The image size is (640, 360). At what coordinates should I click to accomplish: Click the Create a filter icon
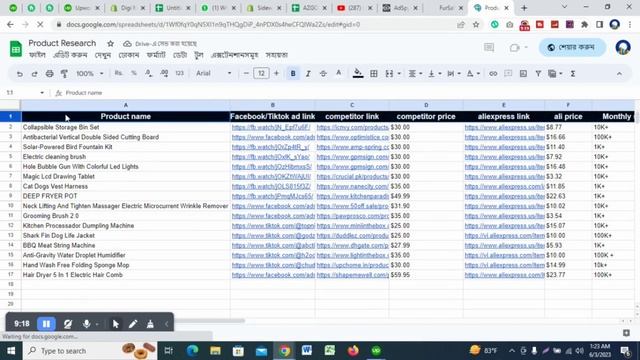538,73
